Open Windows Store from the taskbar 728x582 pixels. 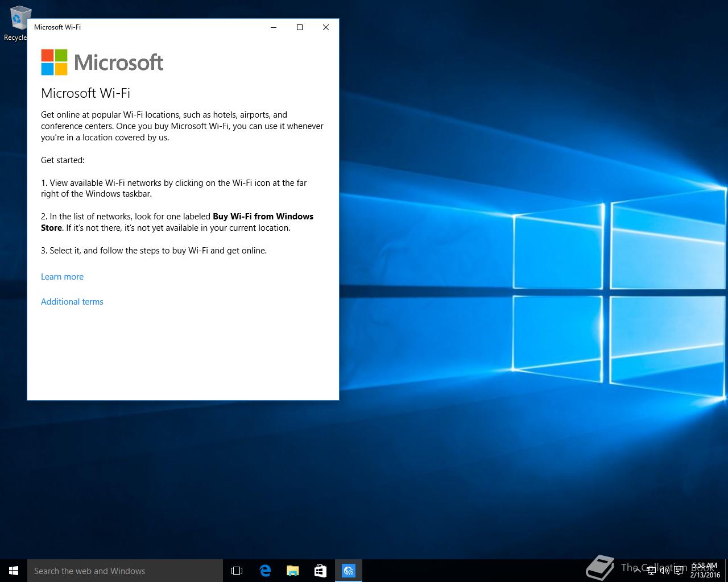coord(321,571)
